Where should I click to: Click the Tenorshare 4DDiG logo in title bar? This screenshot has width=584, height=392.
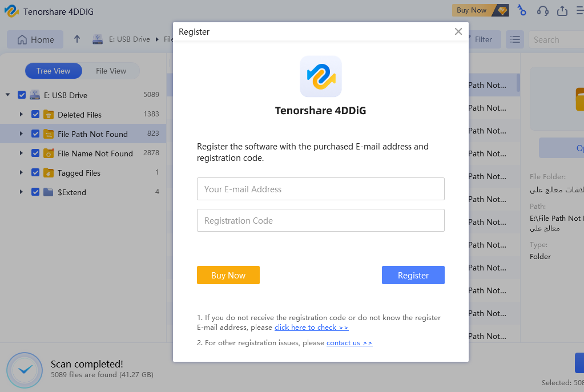(x=11, y=11)
